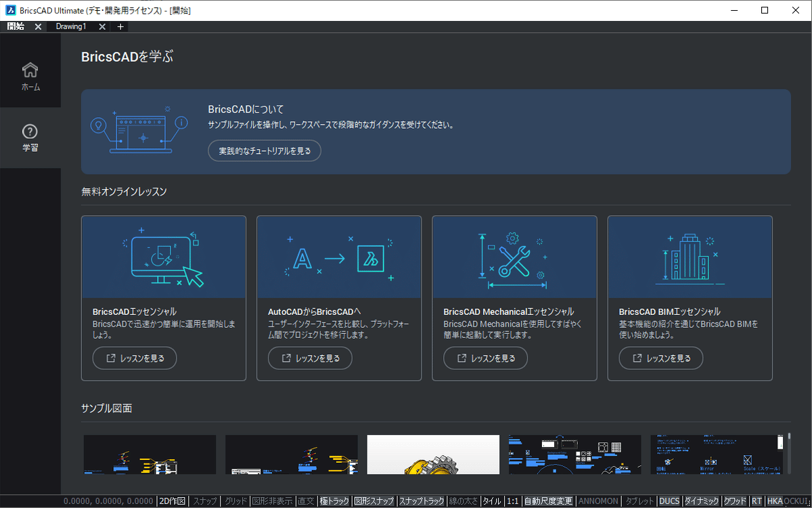Close the 開始 tab with its X
812x508 pixels.
click(38, 26)
